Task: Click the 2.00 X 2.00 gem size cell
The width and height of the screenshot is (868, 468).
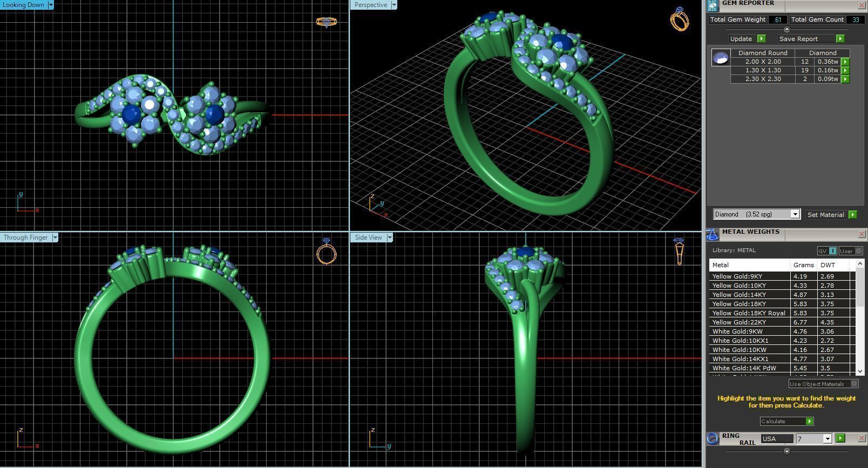Action: [x=763, y=62]
